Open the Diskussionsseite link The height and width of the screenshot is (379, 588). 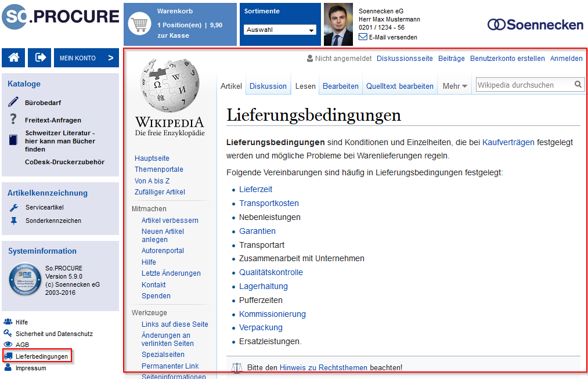pos(405,59)
